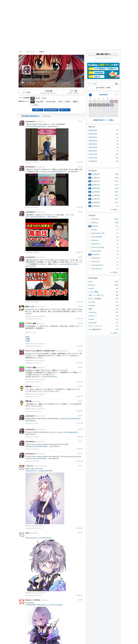Select day 1 in the calendar
This screenshot has height=644, width=138.
[112, 102]
